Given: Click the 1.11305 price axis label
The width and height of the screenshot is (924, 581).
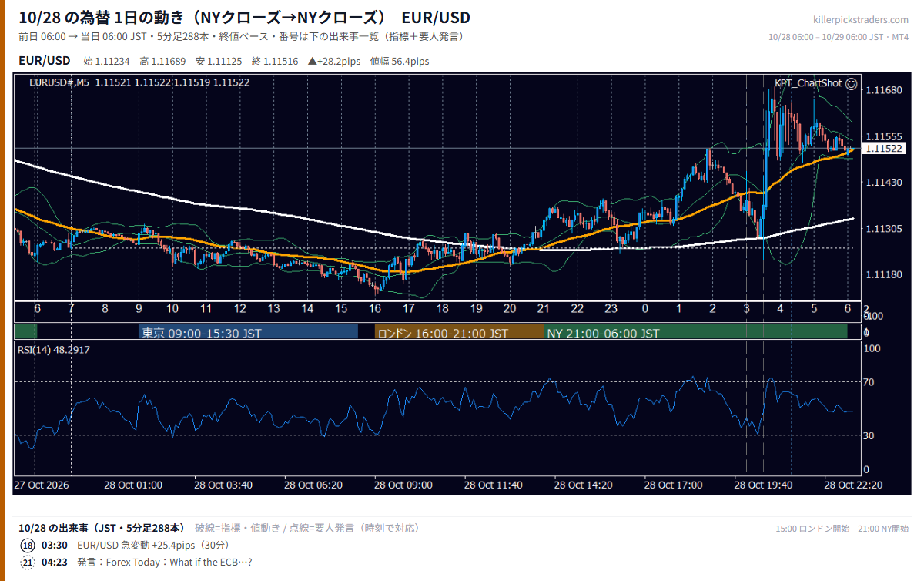Looking at the screenshot, I should tap(884, 229).
